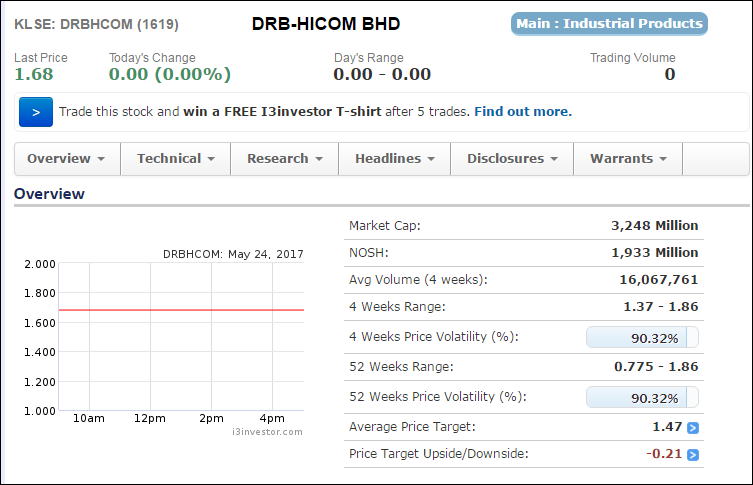
Task: Expand the Disclosures dropdown menu
Action: (x=512, y=159)
